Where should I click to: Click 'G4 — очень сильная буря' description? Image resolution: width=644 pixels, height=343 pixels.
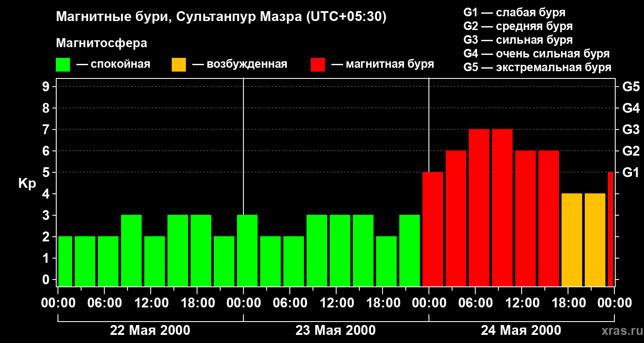(537, 54)
